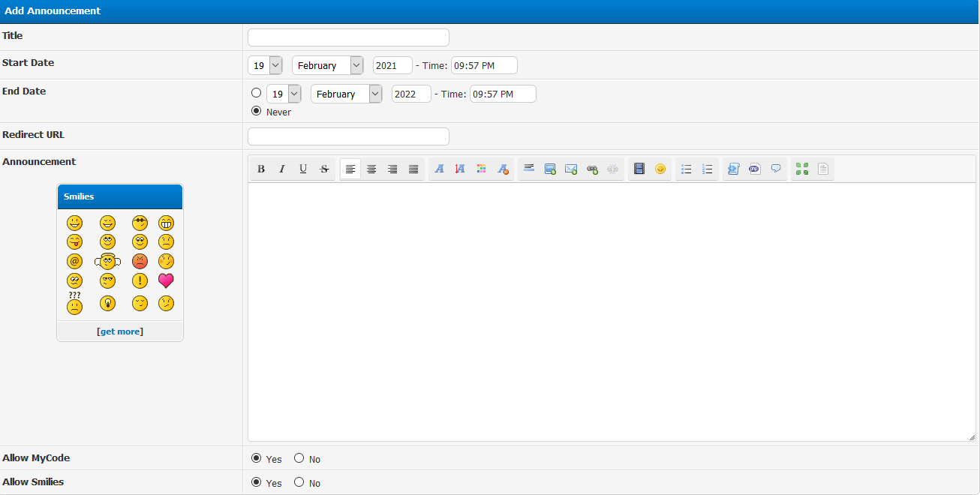The image size is (980, 495).
Task: Set Allow Smilies to No
Action: point(299,482)
